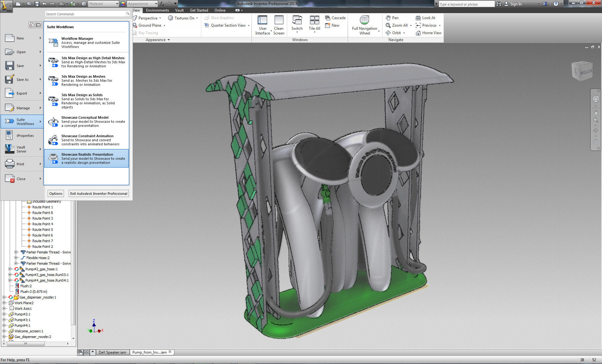Select Flush:2 constraint in browser

point(26,286)
